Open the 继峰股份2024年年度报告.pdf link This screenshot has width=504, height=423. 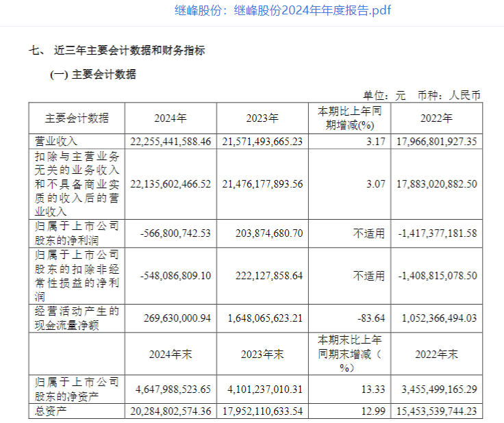click(283, 10)
